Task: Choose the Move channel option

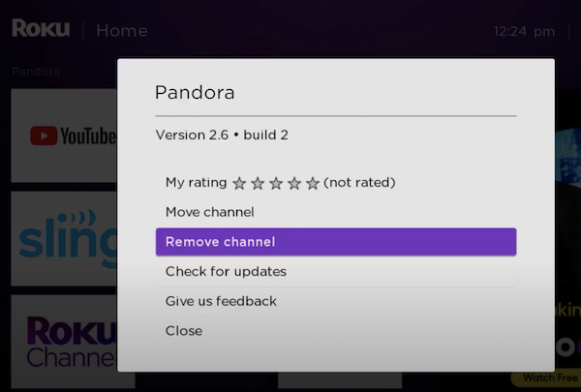Action: pyautogui.click(x=209, y=212)
